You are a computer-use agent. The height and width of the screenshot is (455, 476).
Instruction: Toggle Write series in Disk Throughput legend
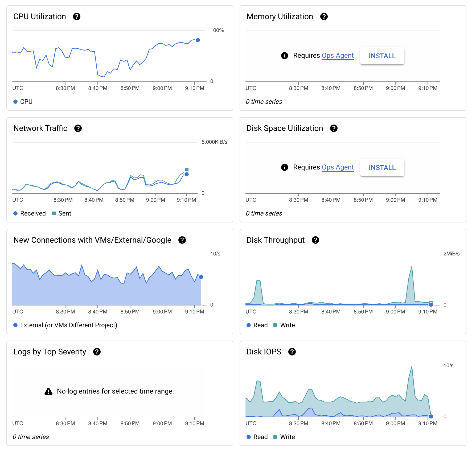284,325
